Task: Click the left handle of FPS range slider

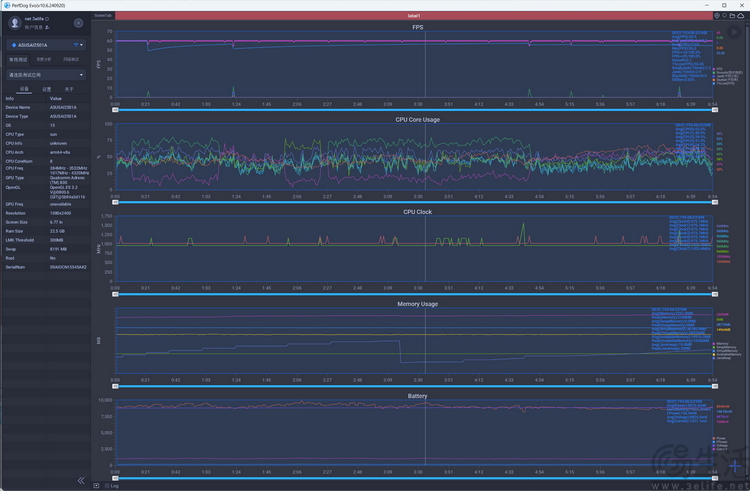Action: click(115, 110)
